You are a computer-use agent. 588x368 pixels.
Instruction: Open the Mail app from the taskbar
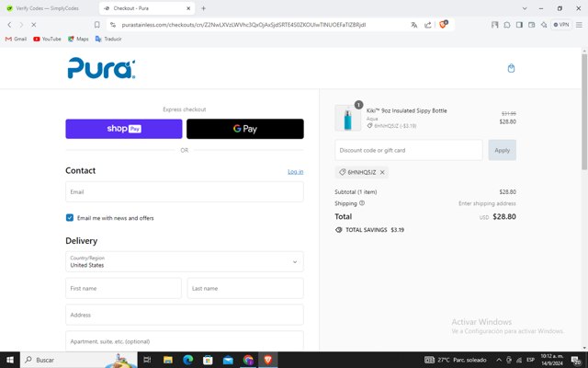pos(228,360)
